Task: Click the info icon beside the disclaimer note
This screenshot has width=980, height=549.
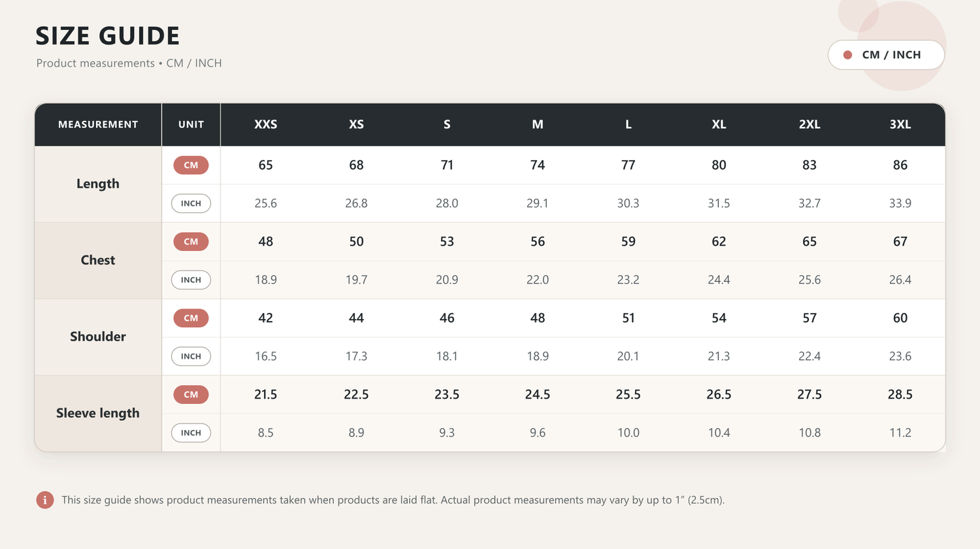Action: (44, 500)
